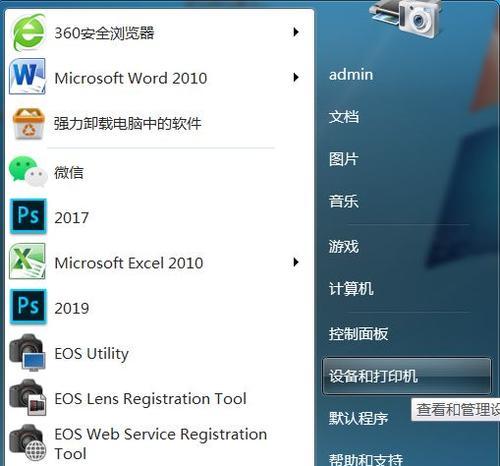Open the 360 browser green icon

coord(28,32)
